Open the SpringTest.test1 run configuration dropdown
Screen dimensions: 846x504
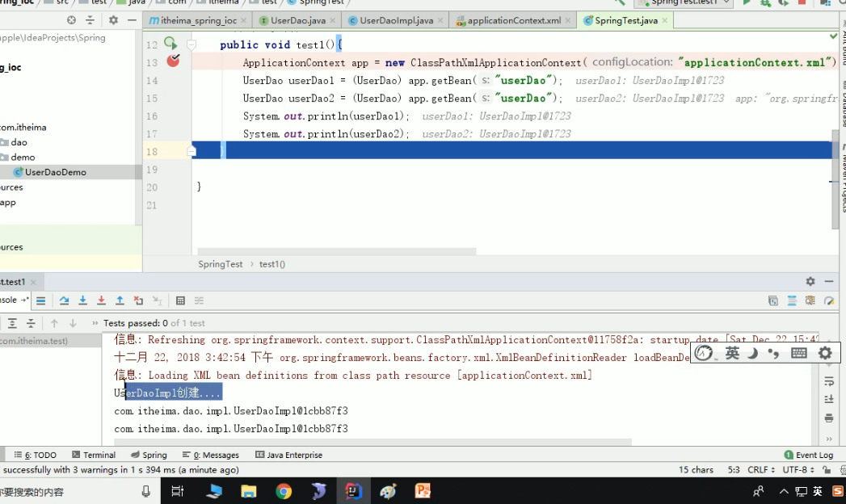[x=684, y=2]
